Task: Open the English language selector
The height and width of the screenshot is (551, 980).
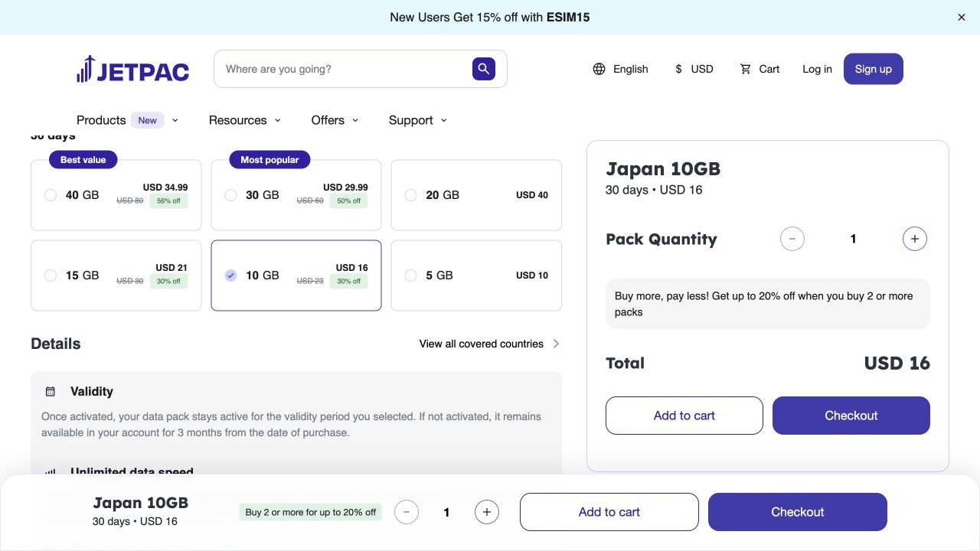Action: [x=620, y=69]
